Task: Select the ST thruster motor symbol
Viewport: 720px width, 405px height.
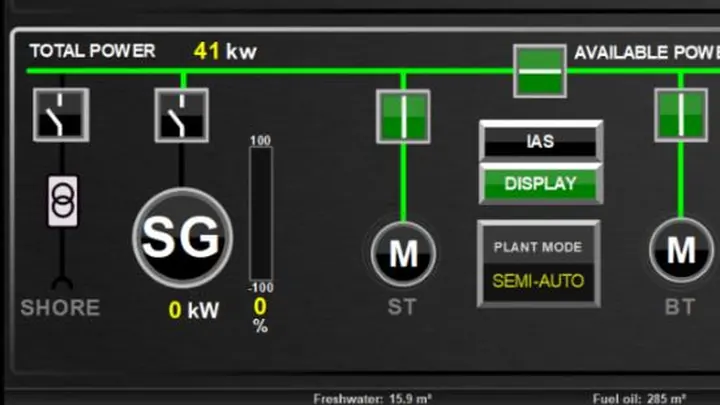Action: pyautogui.click(x=403, y=254)
